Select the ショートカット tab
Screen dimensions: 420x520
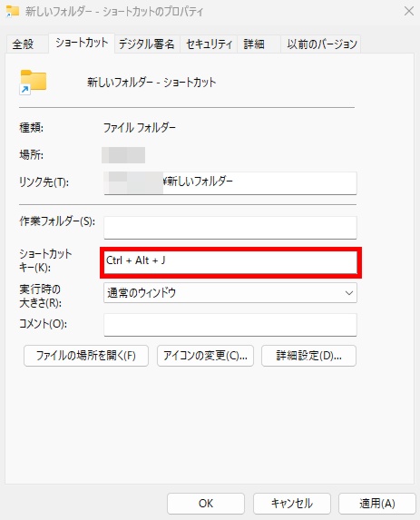(x=82, y=44)
